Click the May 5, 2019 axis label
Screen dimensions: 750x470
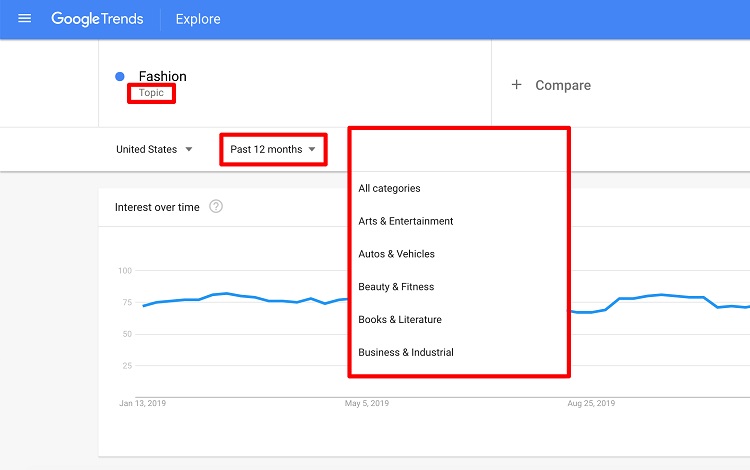point(367,403)
